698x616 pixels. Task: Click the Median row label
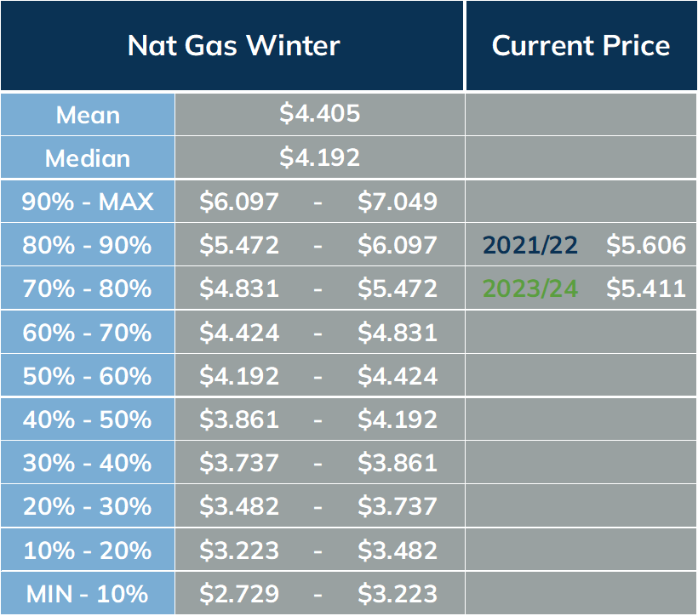88,158
